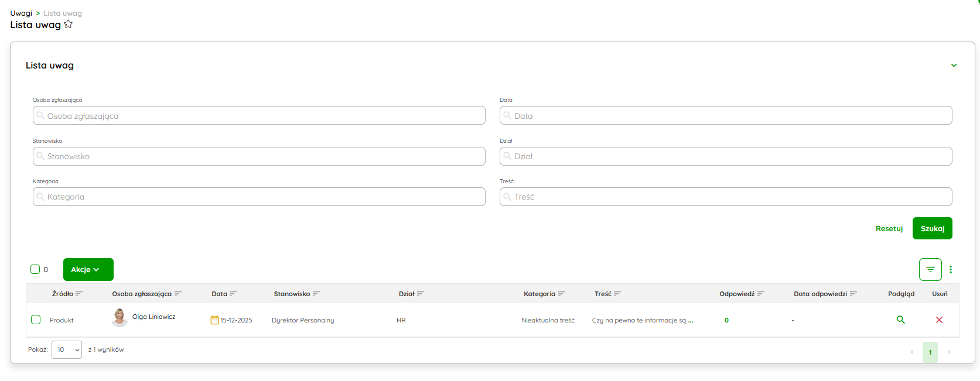Collapse the Lista uwag panel chevron
The width and height of the screenshot is (980, 381).
[954, 66]
